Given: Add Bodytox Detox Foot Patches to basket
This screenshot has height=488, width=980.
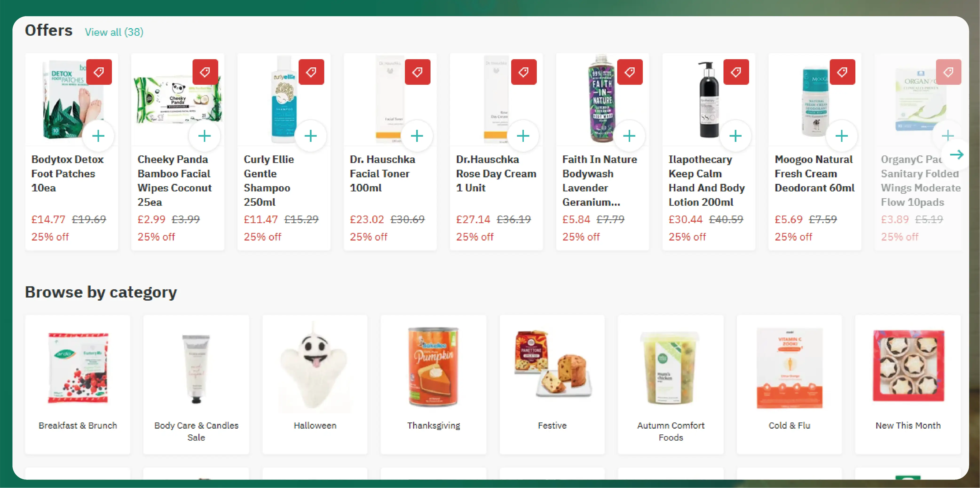Looking at the screenshot, I should click(98, 136).
